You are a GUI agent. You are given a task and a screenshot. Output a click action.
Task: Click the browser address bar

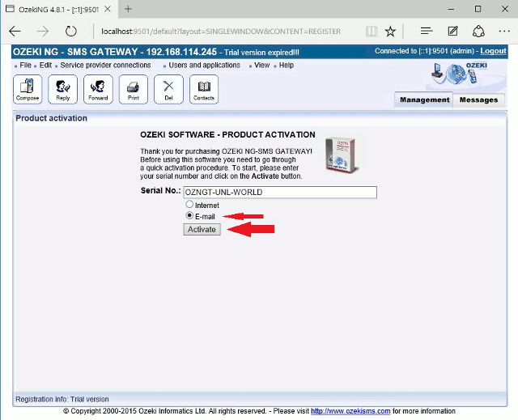(x=221, y=32)
